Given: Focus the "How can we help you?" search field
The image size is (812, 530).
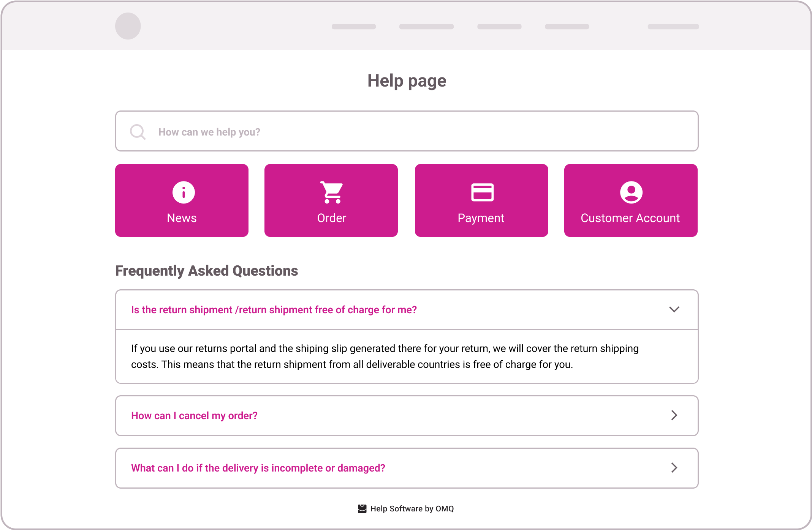Looking at the screenshot, I should [x=407, y=131].
